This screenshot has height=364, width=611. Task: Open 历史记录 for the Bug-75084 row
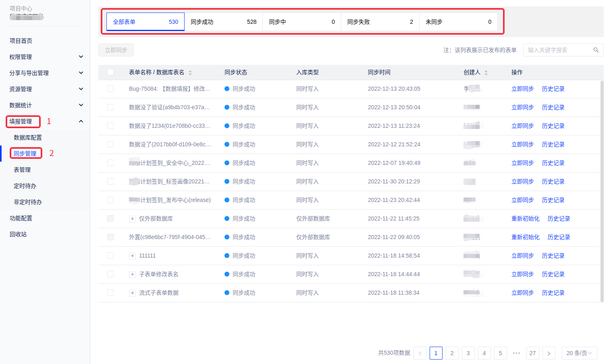tap(553, 89)
